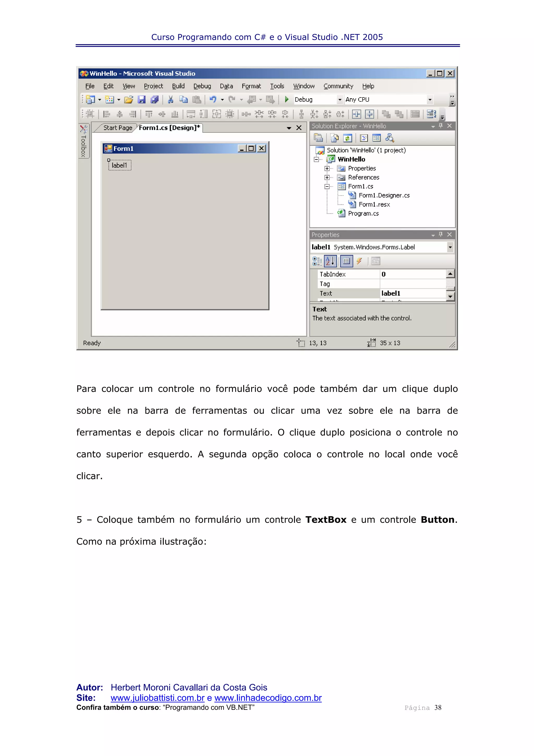
Task: Click the Paste toolbar icon
Action: [197, 99]
